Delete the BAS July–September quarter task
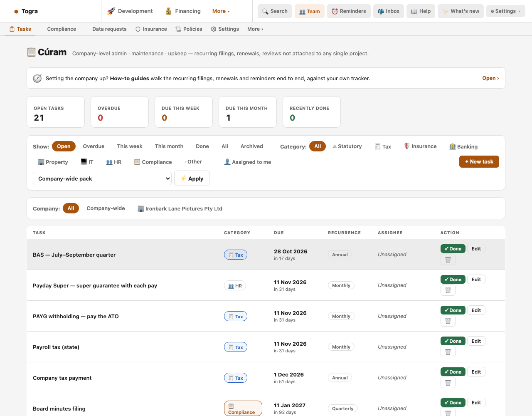 [448, 260]
